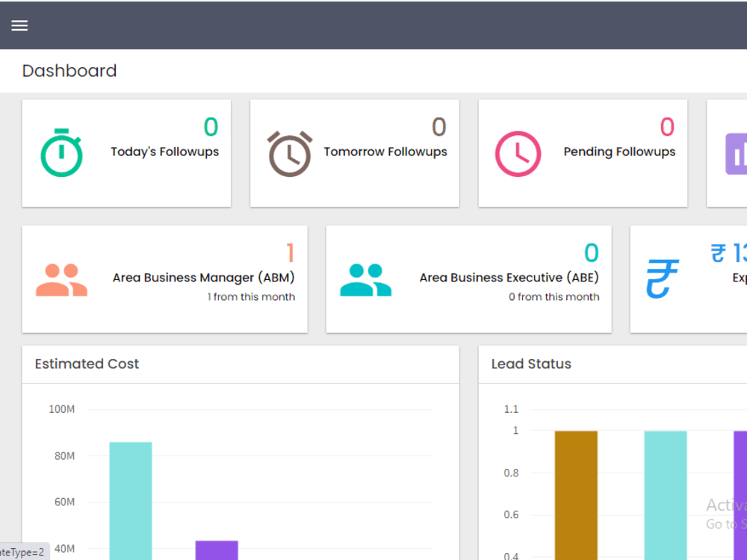Viewport: 747px width, 560px height.
Task: Click the purple bar chart card icon
Action: 739,152
